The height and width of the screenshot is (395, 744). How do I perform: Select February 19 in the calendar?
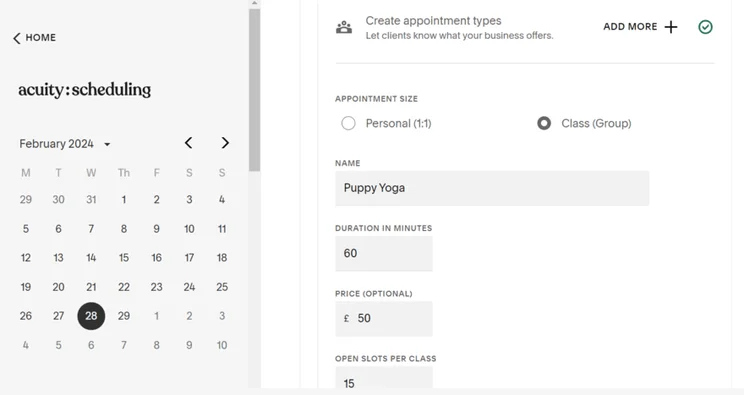point(26,287)
